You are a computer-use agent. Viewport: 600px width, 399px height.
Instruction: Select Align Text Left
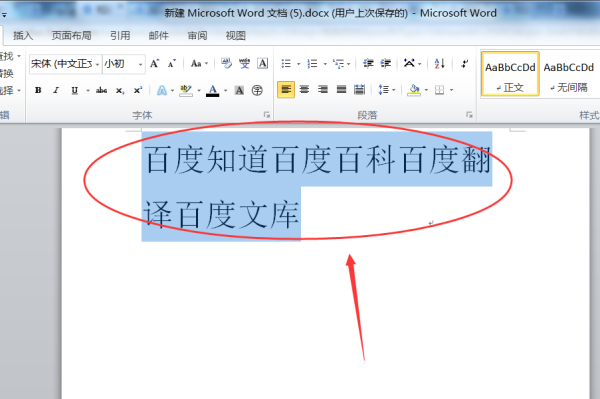pyautogui.click(x=286, y=90)
